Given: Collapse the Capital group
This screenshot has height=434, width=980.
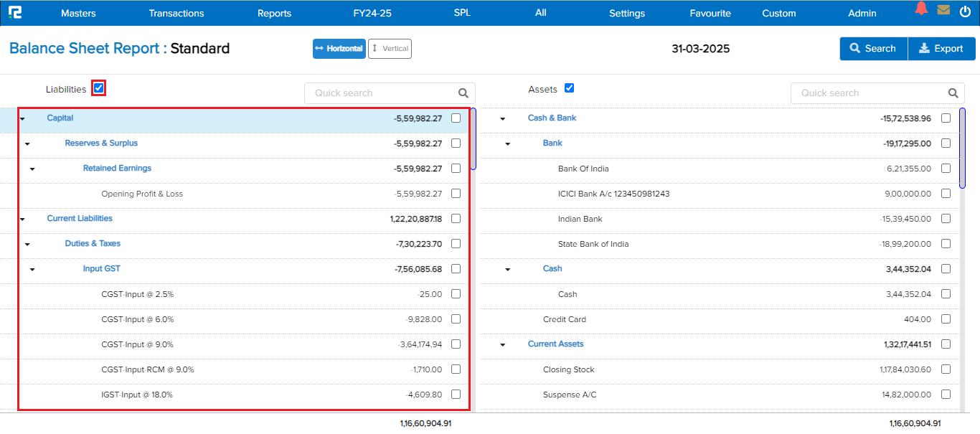Looking at the screenshot, I should click(22, 119).
